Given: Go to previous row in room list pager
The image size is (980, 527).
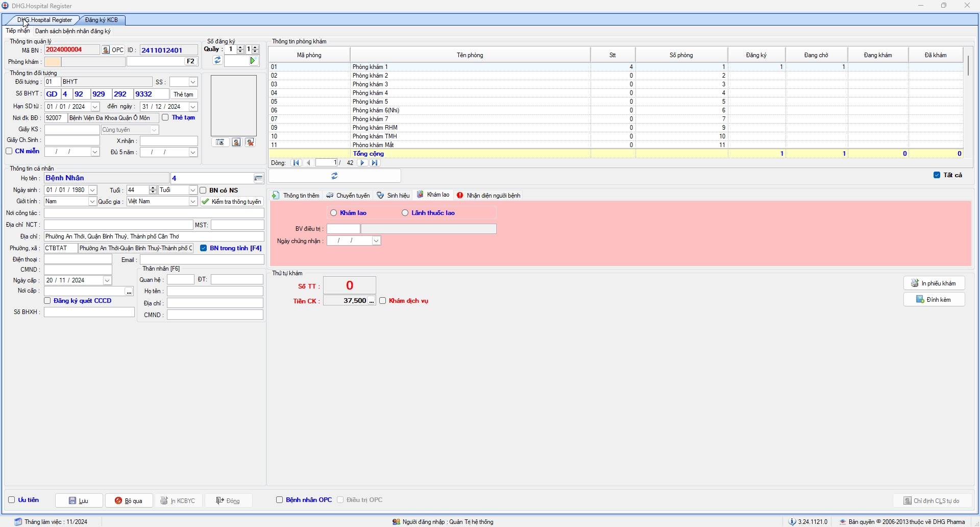Looking at the screenshot, I should point(308,163).
